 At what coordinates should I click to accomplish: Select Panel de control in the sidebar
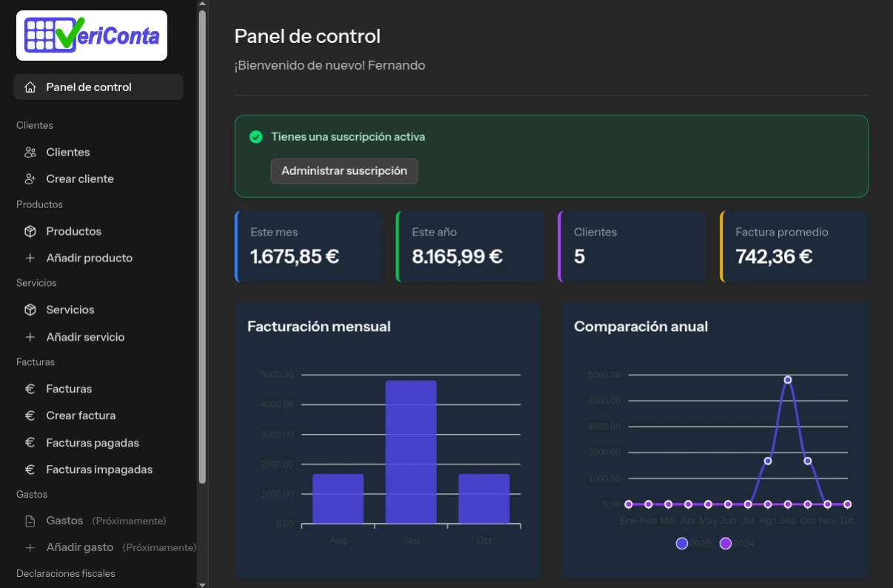(x=89, y=87)
